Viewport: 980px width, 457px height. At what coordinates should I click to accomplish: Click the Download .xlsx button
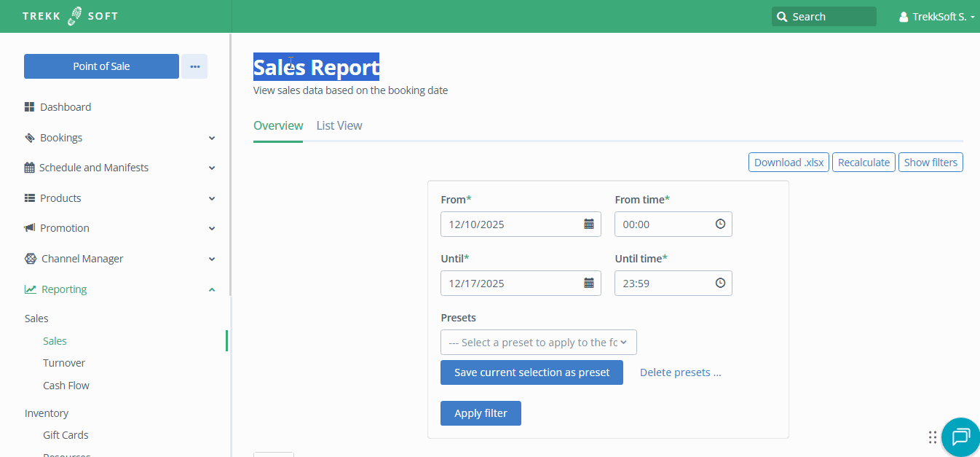(789, 163)
